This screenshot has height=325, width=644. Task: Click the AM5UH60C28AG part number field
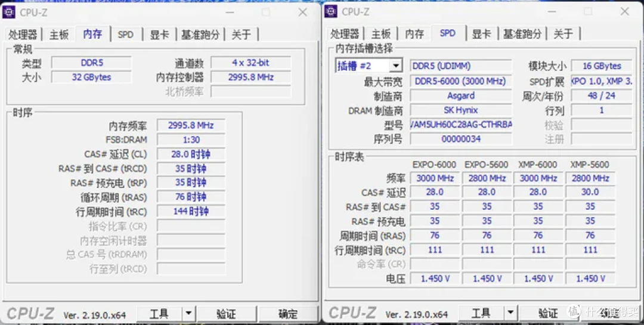coord(461,125)
